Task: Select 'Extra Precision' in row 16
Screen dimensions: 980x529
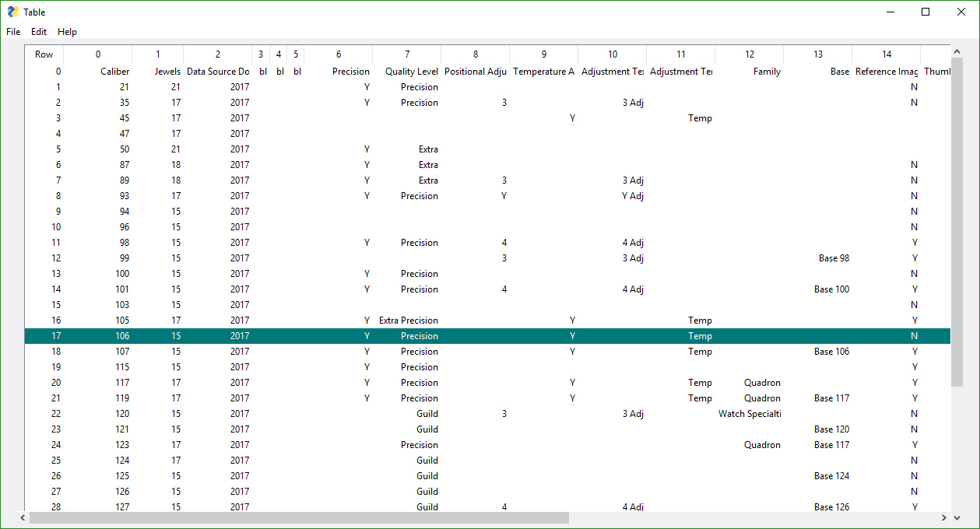Action: (407, 321)
